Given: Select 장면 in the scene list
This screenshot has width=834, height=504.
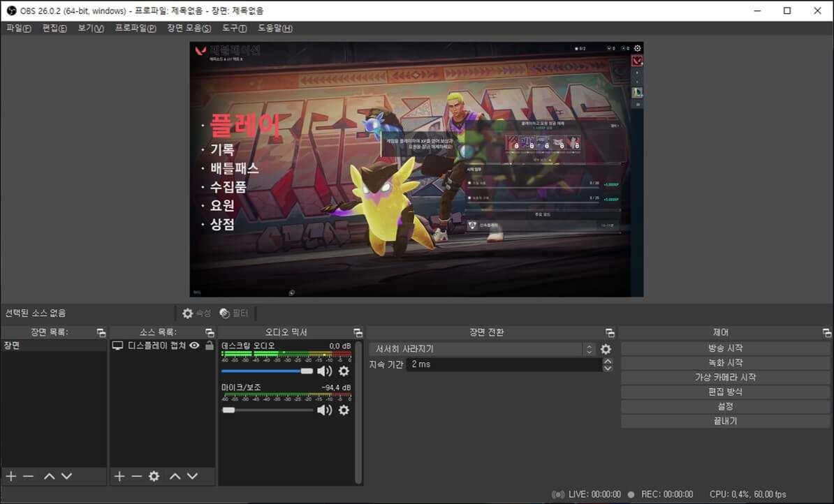Looking at the screenshot, I should (x=54, y=346).
